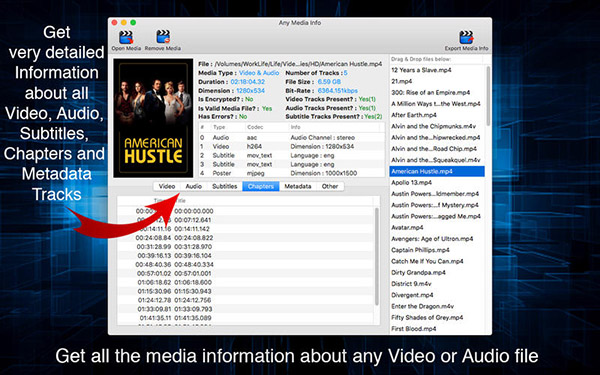Click the American Hustle poster thumbnail

(153, 118)
